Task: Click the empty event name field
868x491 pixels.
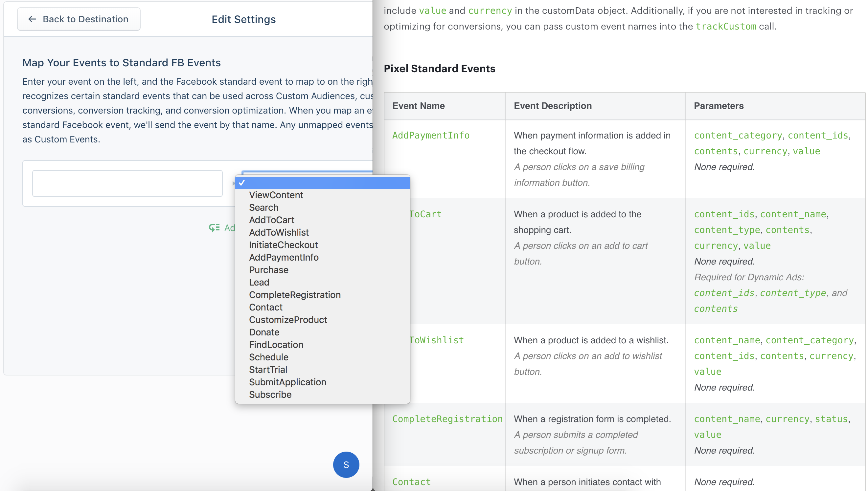Action: coord(127,183)
